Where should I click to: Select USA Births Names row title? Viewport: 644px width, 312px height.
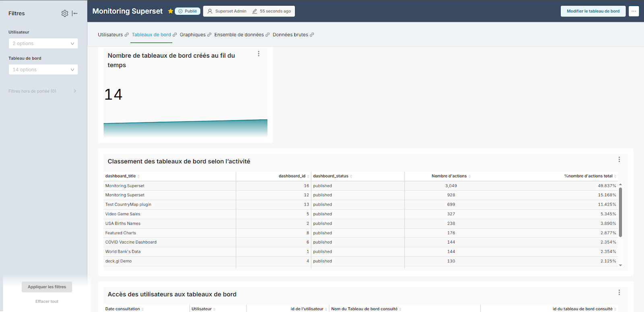point(123,223)
